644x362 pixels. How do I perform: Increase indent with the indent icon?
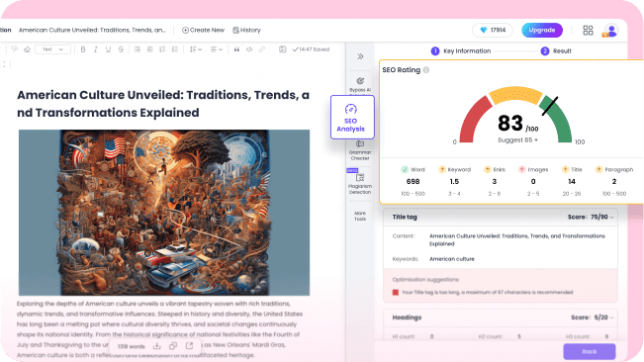pos(150,49)
